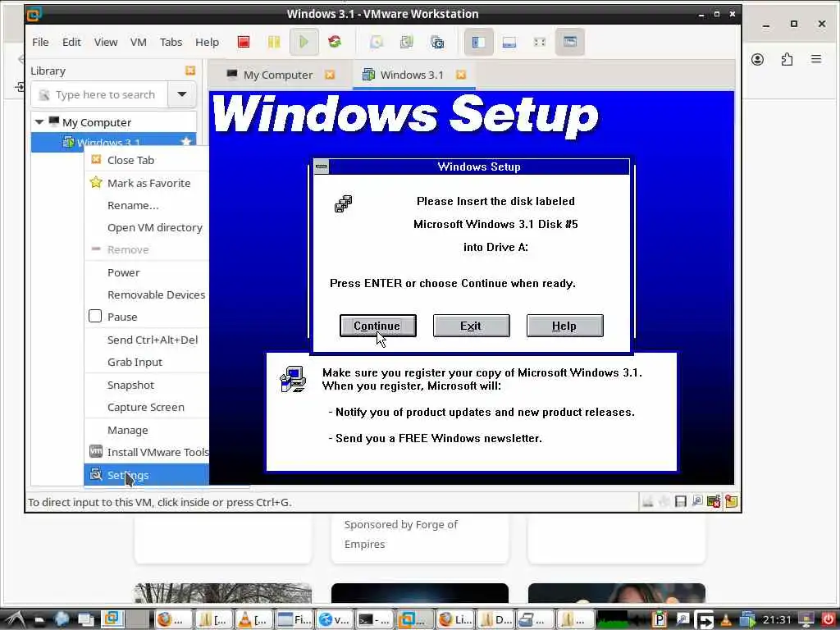Select Capture Screen menu entry
The image size is (840, 630).
(147, 407)
